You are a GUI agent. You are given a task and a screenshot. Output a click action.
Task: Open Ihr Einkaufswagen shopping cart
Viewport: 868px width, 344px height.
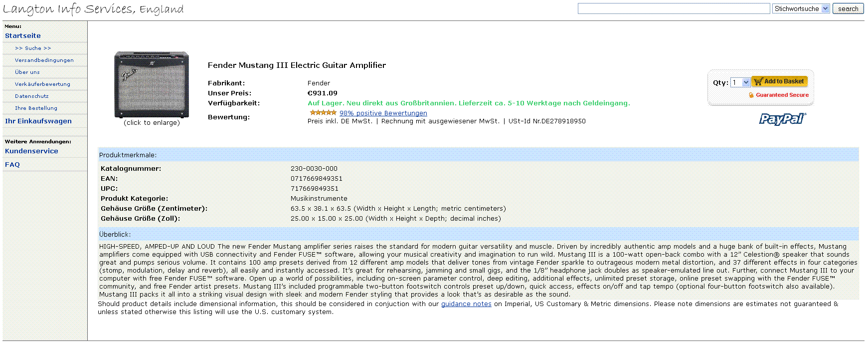(x=38, y=121)
